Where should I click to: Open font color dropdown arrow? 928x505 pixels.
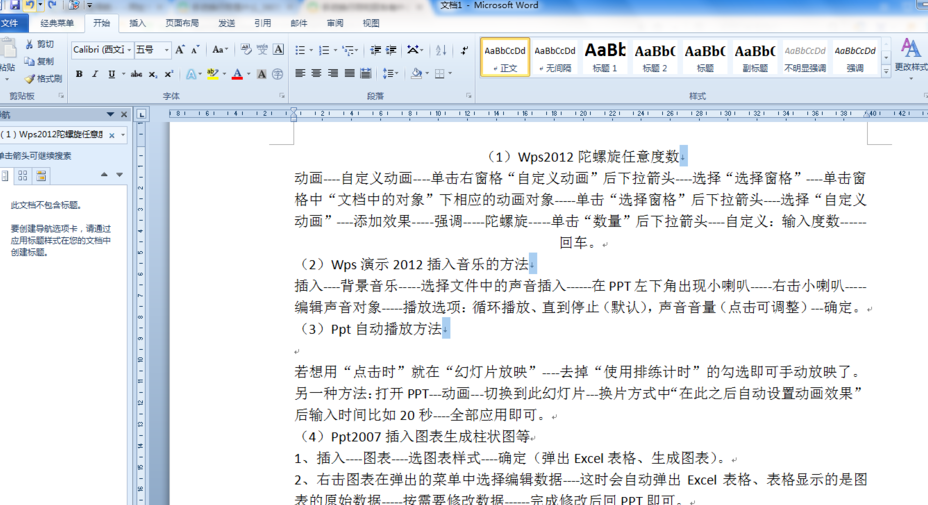(249, 74)
